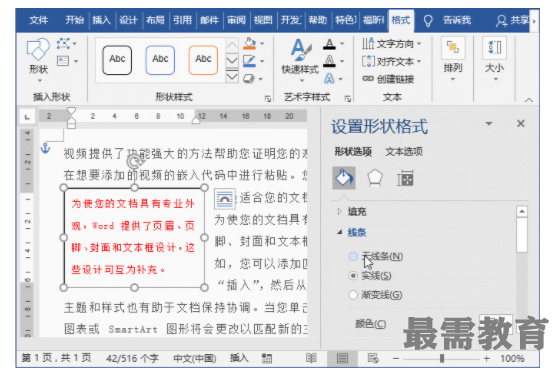
Task: Switch to web layout view icon
Action: click(373, 358)
